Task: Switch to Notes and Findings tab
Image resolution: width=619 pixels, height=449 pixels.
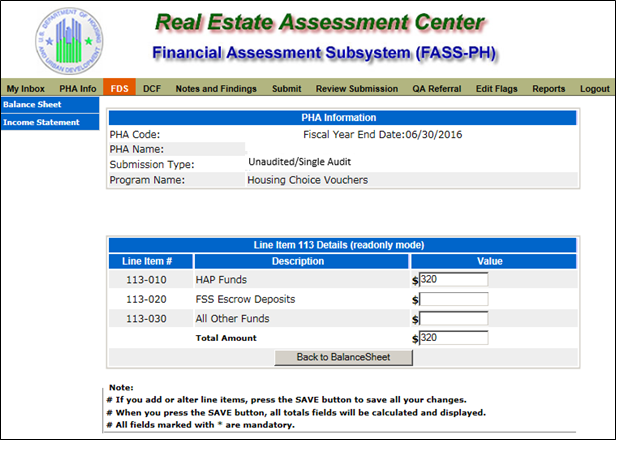Action: click(x=216, y=89)
